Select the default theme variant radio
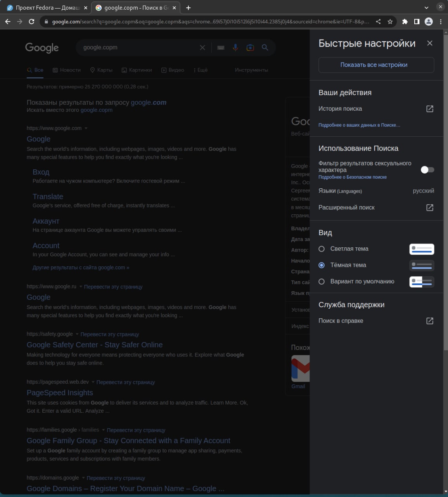 (x=322, y=282)
